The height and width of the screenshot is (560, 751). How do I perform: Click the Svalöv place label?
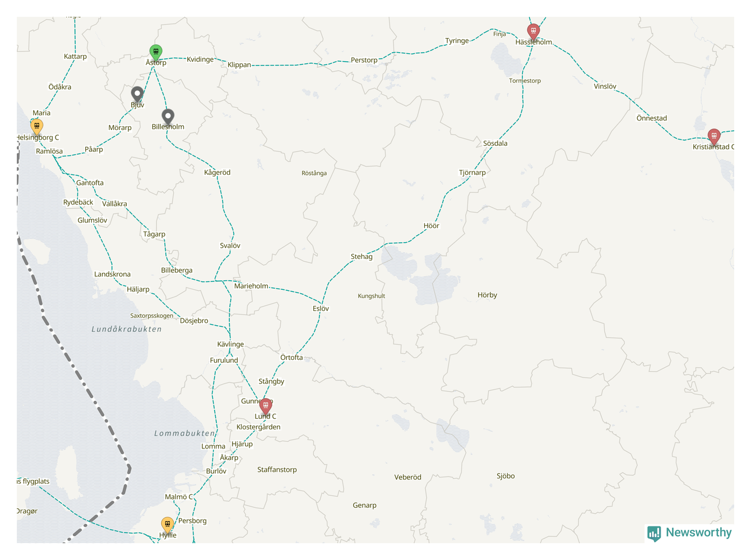(x=230, y=246)
